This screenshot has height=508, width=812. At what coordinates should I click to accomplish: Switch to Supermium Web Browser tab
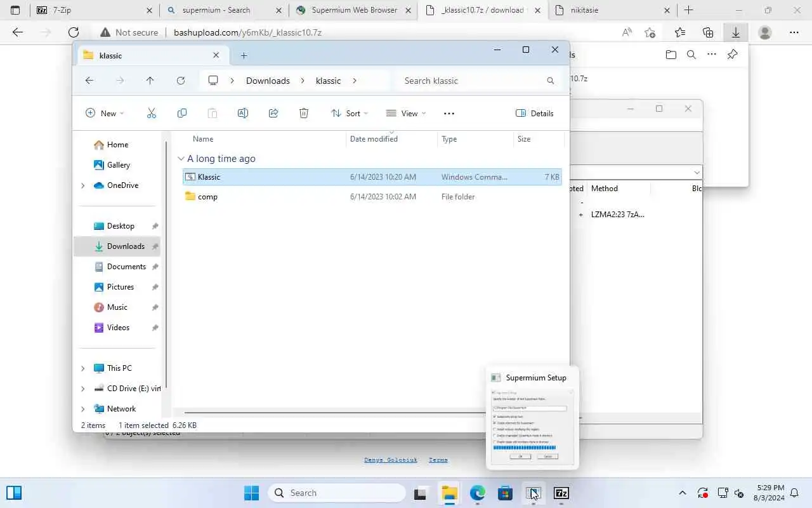click(x=353, y=10)
